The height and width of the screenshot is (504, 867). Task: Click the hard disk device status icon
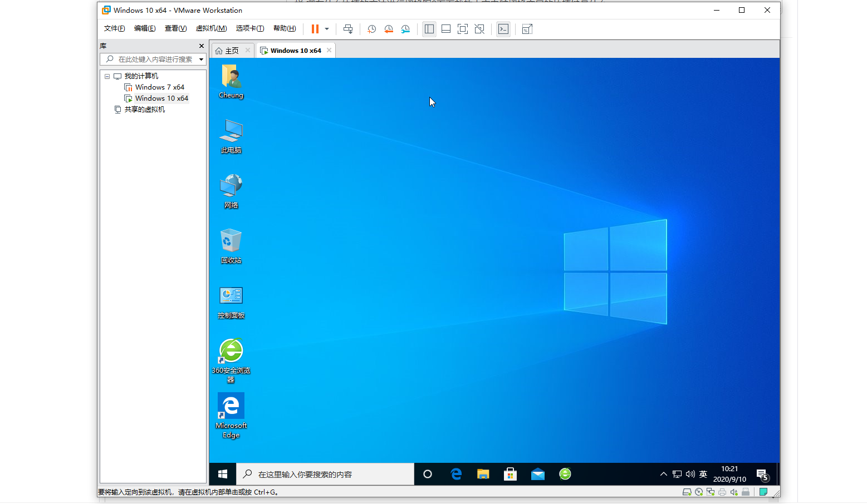click(x=687, y=492)
